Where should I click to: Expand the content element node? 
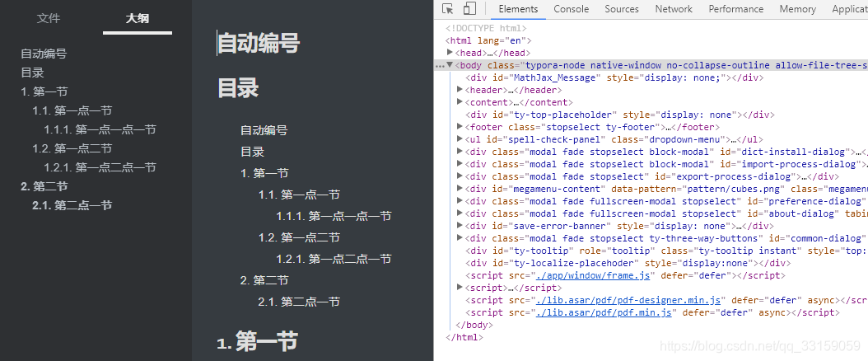point(460,102)
